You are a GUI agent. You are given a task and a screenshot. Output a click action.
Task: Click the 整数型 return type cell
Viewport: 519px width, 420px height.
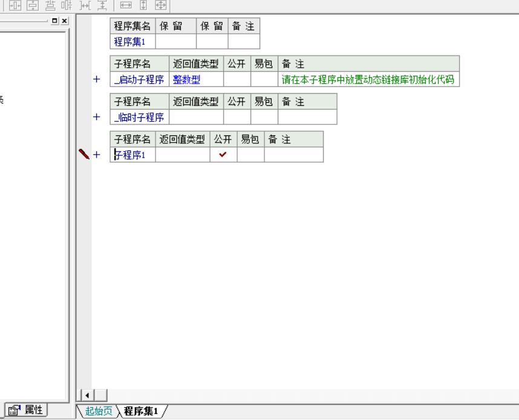tap(196, 79)
